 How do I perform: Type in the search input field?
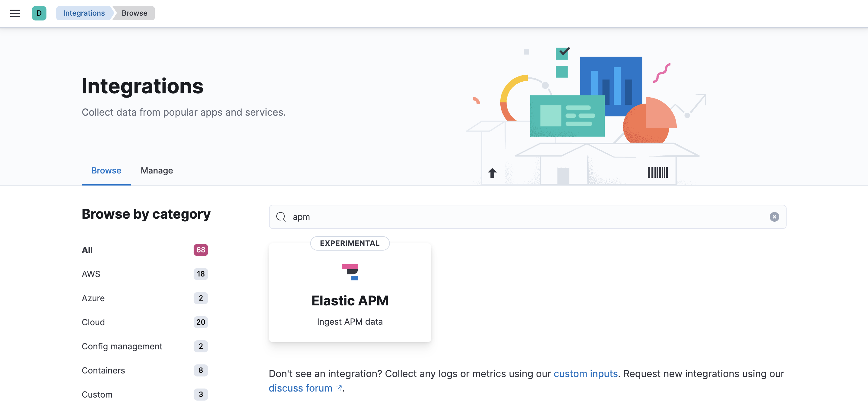527,216
